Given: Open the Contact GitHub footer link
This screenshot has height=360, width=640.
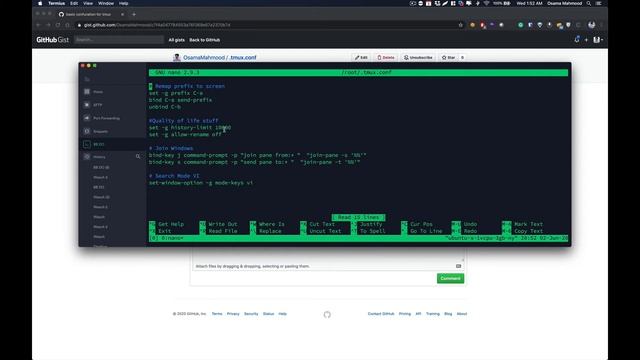Looking at the screenshot, I should coord(381,314).
